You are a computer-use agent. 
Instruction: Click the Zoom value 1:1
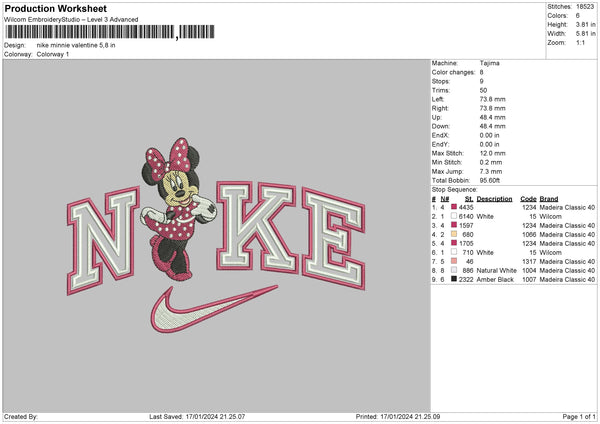[580, 42]
